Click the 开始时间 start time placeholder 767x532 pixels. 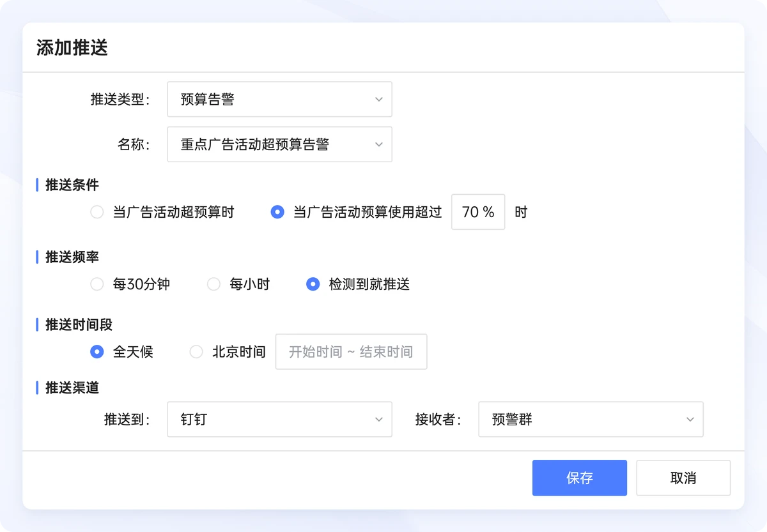point(316,352)
